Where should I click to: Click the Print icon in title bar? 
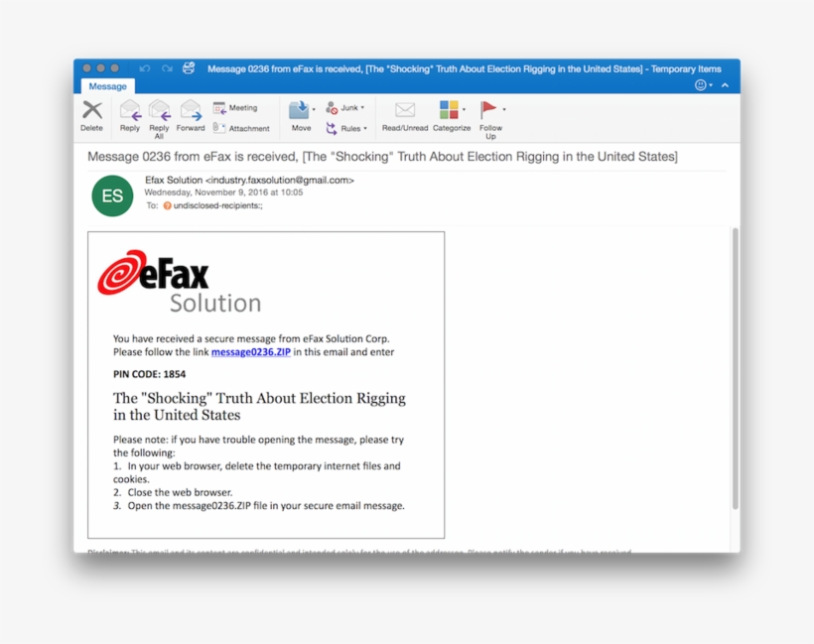[189, 68]
